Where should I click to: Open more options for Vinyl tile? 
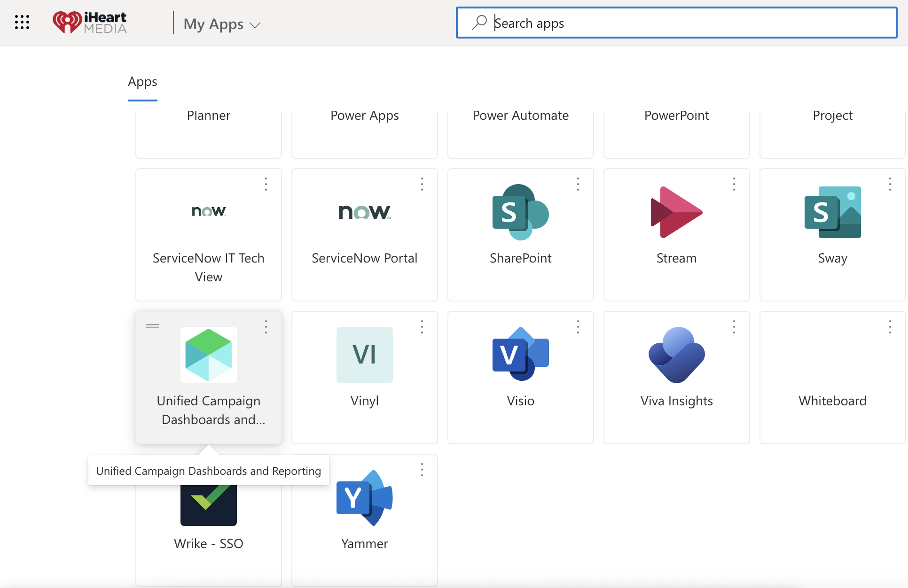point(422,327)
